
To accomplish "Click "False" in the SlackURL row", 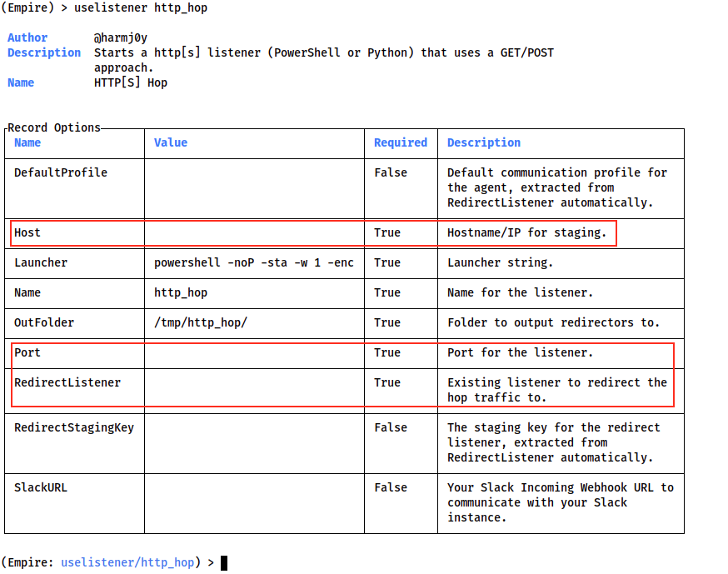I will pyautogui.click(x=391, y=487).
